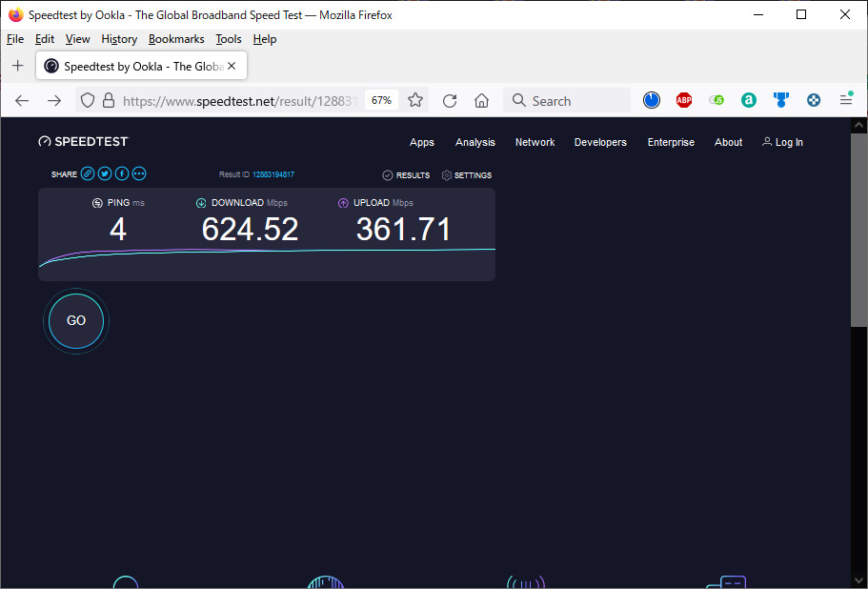
Task: Copy the share link for this result
Action: coord(88,174)
